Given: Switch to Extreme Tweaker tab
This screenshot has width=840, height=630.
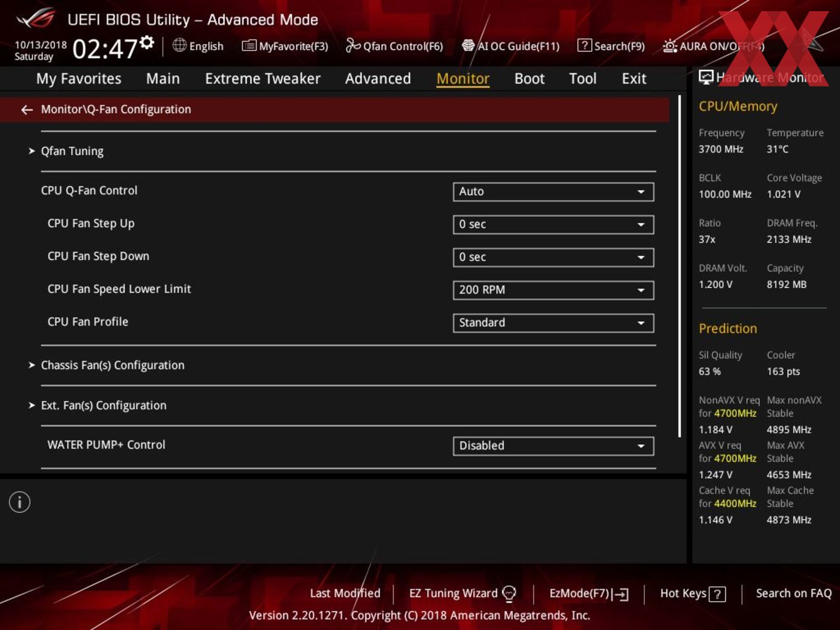Looking at the screenshot, I should pyautogui.click(x=262, y=79).
